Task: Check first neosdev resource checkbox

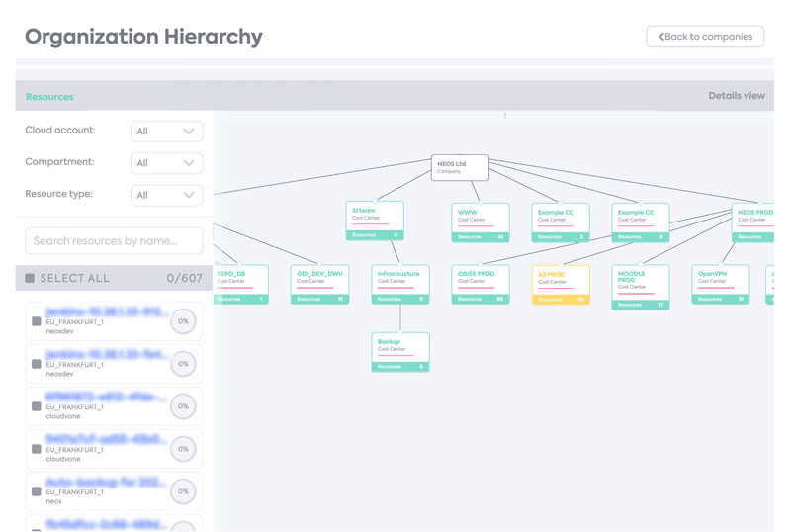Action: [37, 321]
